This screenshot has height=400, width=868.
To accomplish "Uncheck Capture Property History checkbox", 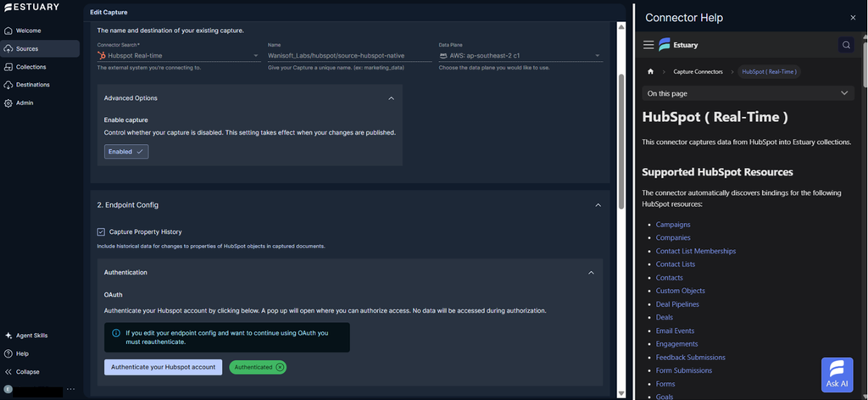I will [x=102, y=232].
